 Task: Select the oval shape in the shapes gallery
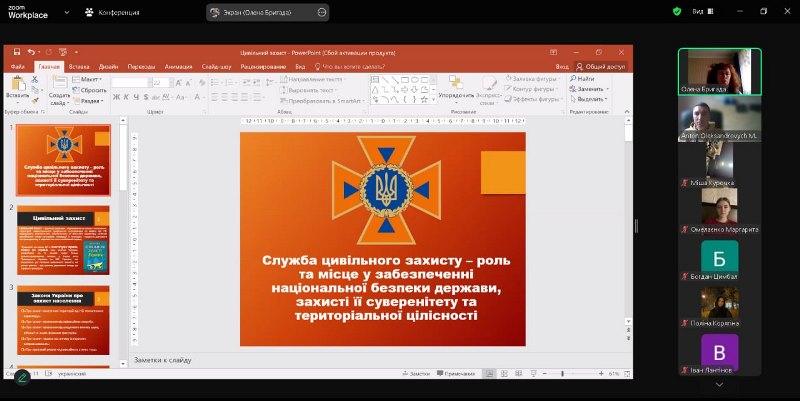point(414,80)
